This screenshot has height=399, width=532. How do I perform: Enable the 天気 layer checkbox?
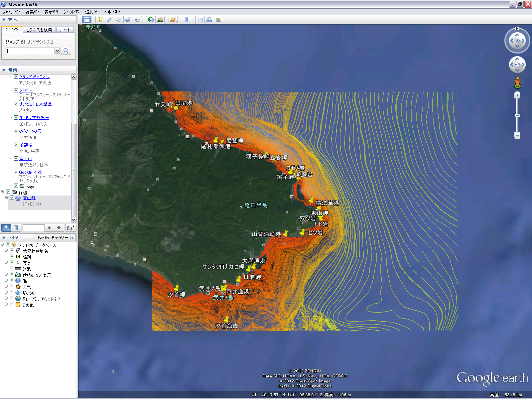click(x=12, y=287)
